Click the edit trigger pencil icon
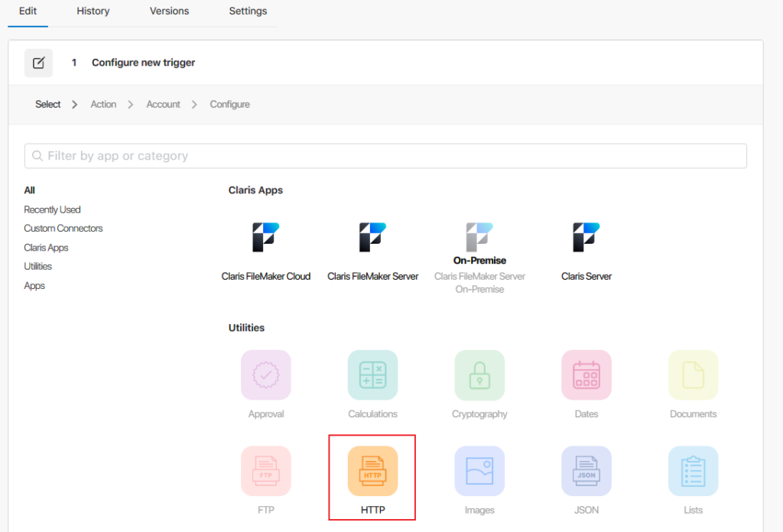Screen dimensions: 783x532 [x=38, y=63]
